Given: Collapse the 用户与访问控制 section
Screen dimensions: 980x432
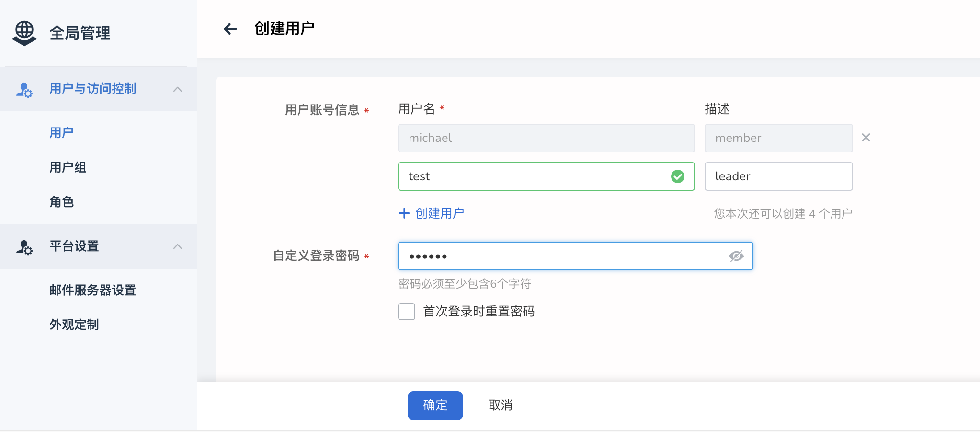Looking at the screenshot, I should [x=178, y=89].
